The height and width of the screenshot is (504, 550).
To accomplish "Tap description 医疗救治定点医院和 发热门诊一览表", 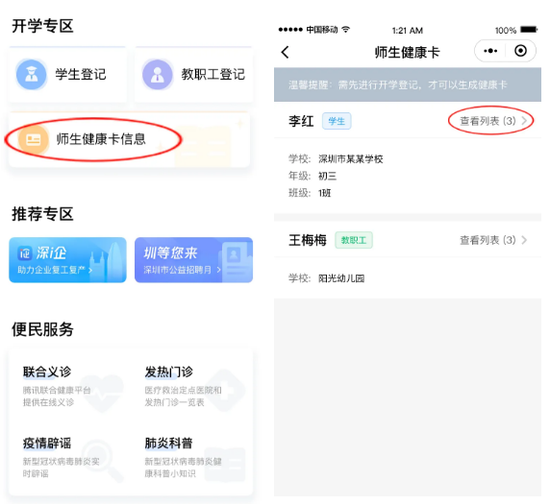I will [x=183, y=396].
